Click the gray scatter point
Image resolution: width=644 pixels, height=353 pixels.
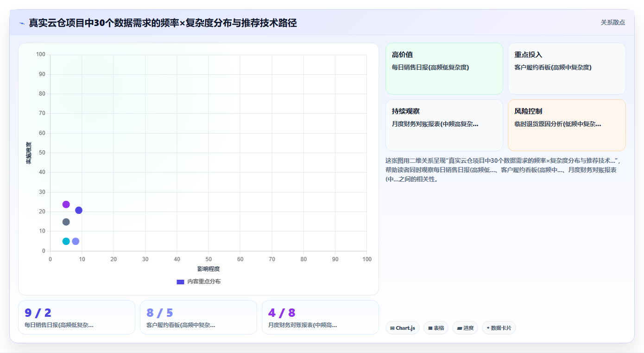(66, 222)
